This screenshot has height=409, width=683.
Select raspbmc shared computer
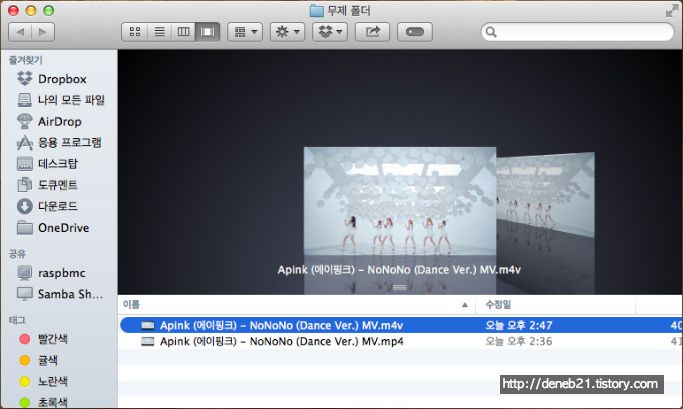(51, 273)
